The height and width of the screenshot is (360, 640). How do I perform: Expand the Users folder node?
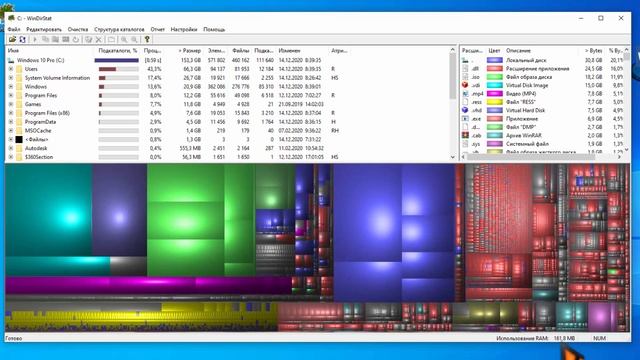(x=11, y=69)
